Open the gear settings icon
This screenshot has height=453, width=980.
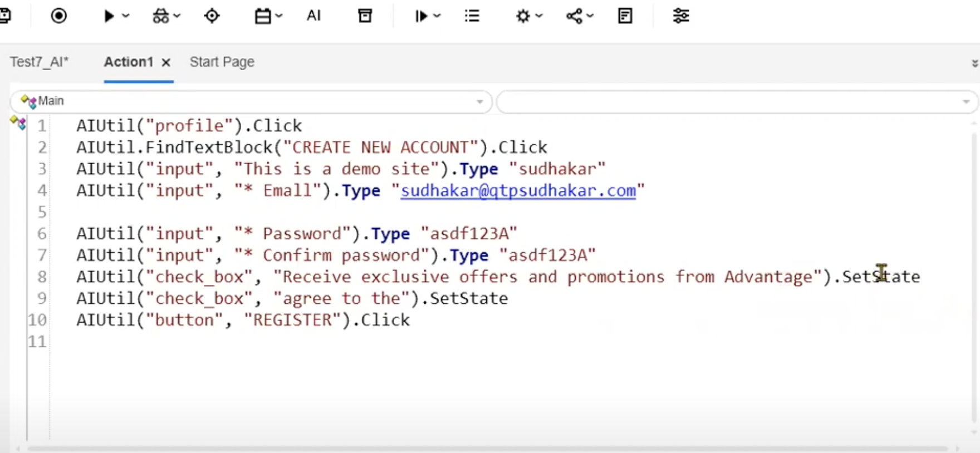pos(523,16)
